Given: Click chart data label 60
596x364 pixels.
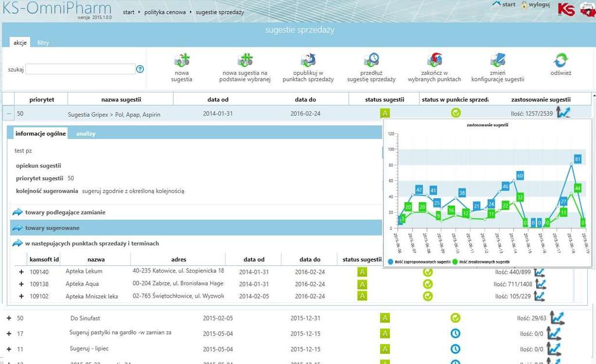Looking at the screenshot, I should (x=520, y=176).
